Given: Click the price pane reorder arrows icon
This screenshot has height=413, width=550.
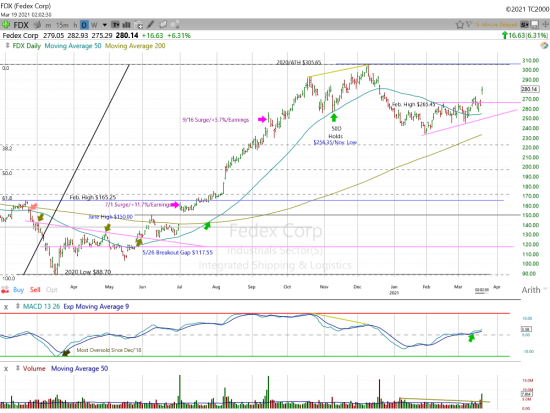Looking at the screenshot, I should 7,46.
